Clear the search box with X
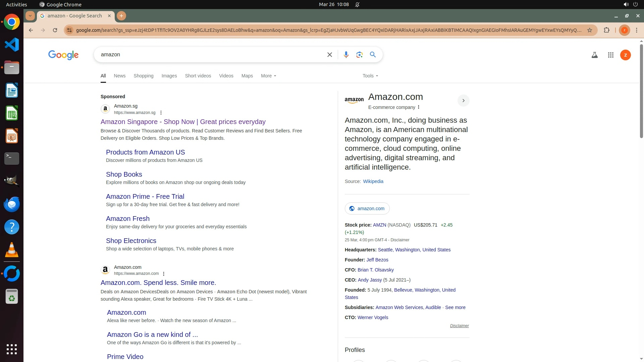 coord(329,55)
